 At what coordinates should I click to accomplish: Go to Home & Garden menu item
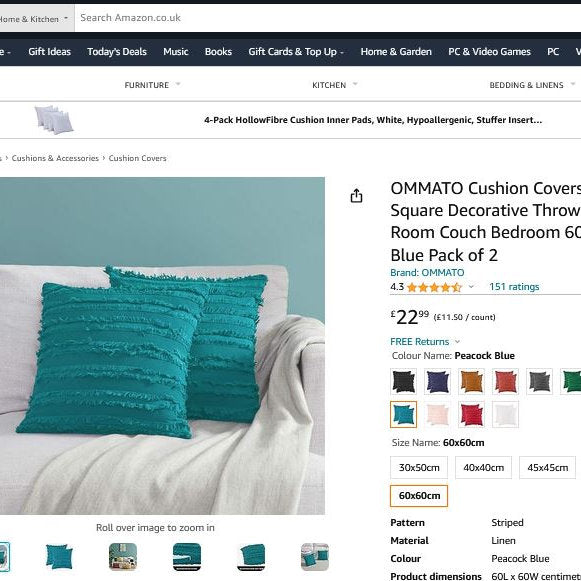click(396, 52)
